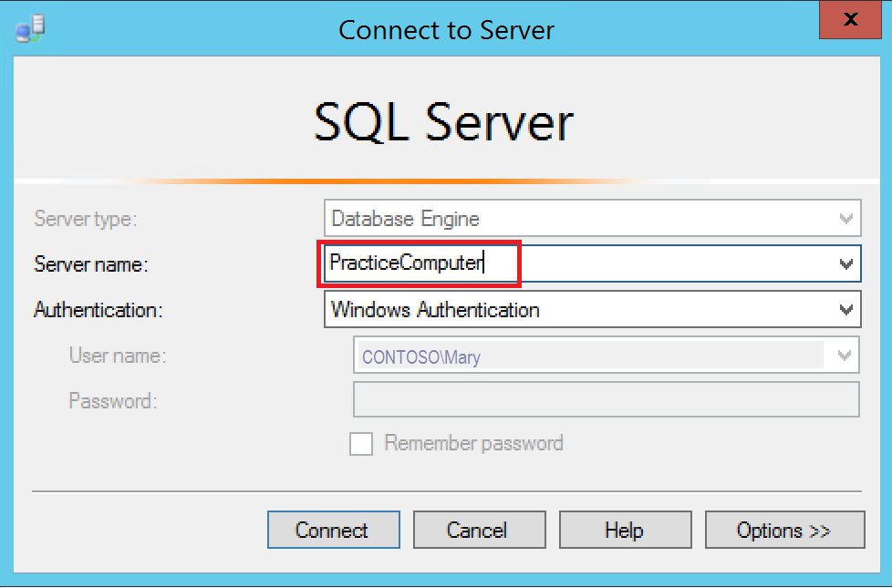Close the Connect to Server dialog
Image resolution: width=892 pixels, height=588 pixels.
[850, 20]
